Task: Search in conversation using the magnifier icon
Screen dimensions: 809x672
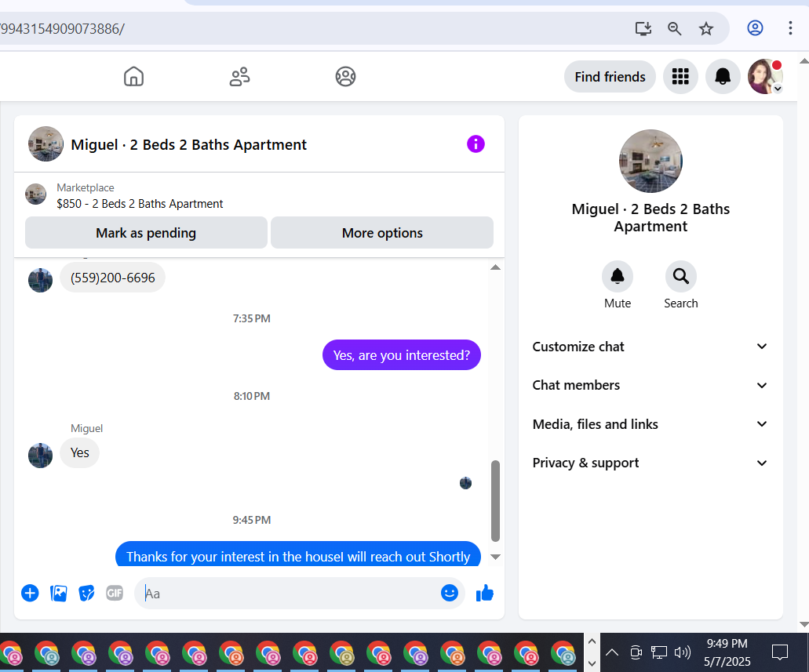Action: (x=680, y=277)
